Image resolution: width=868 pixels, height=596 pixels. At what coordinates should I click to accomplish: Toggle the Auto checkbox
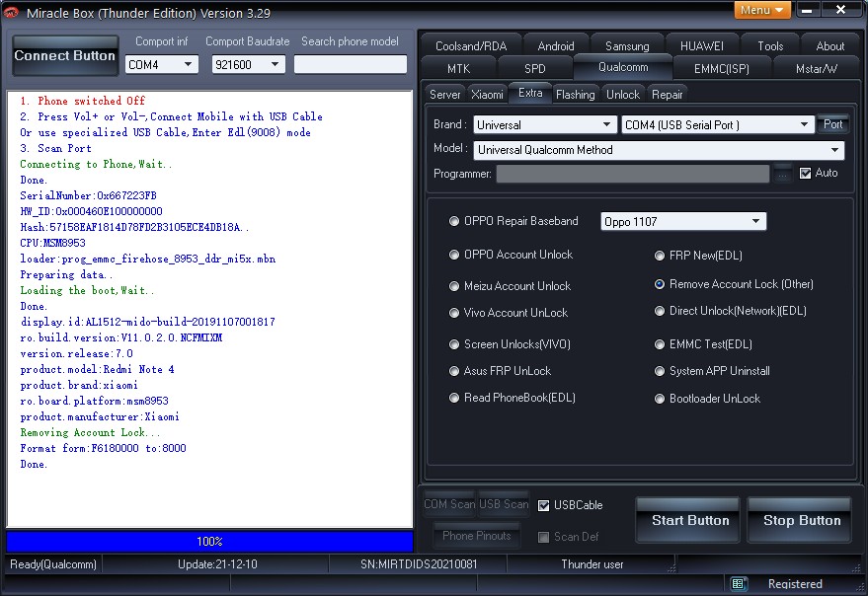805,174
